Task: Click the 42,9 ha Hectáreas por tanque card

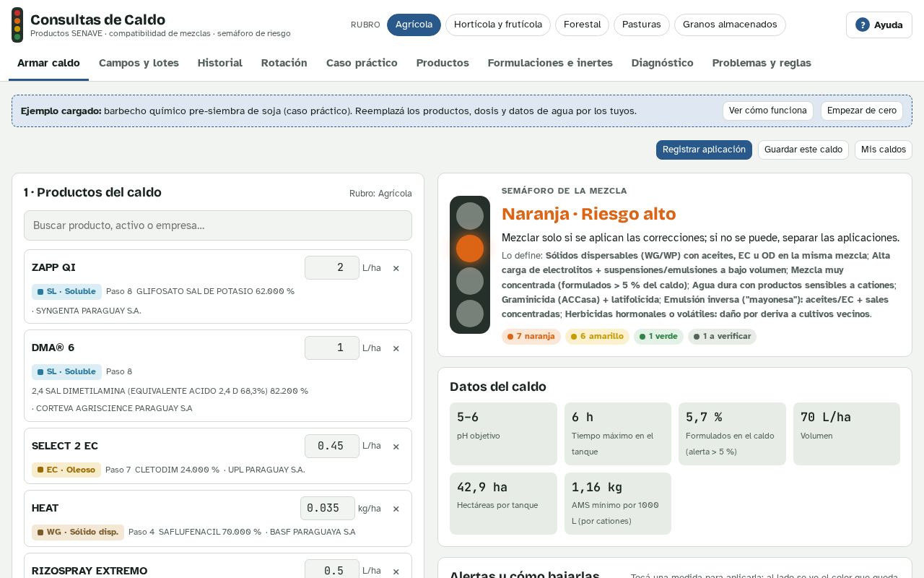Action: 503,504
